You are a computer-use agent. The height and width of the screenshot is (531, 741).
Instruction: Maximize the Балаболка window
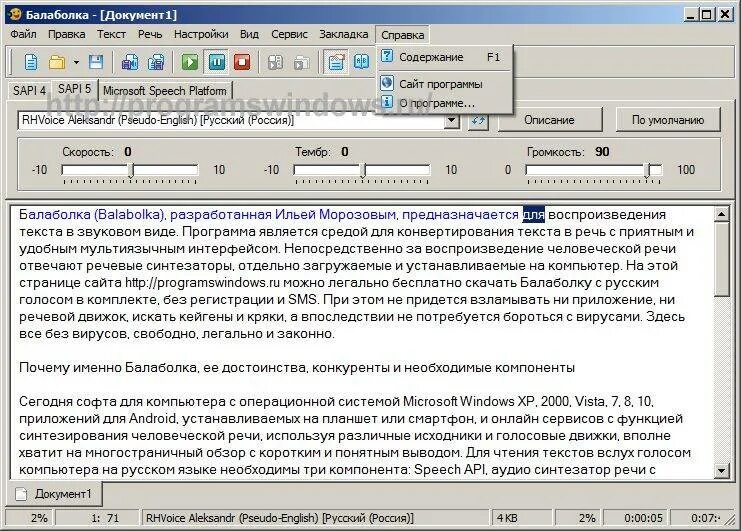click(x=707, y=15)
